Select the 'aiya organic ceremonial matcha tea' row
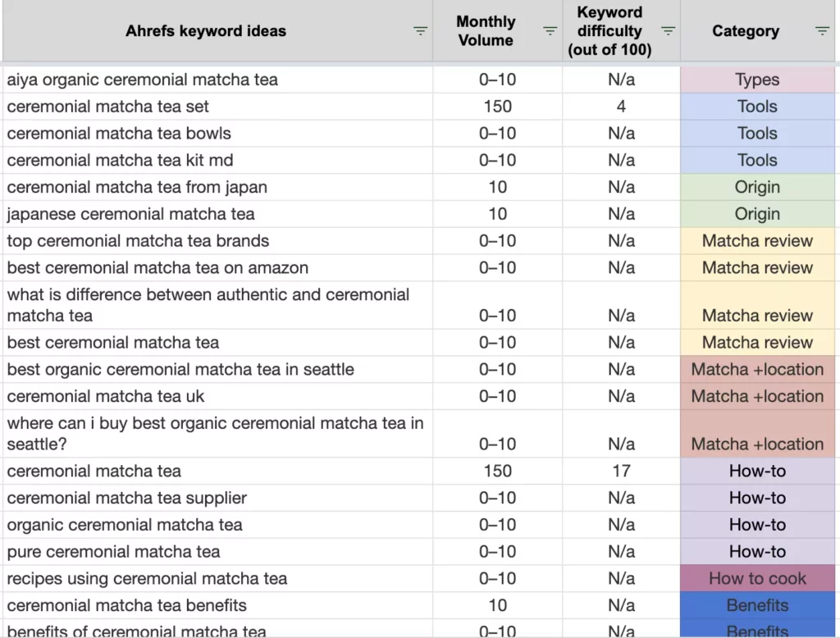840x638 pixels. tap(139, 79)
